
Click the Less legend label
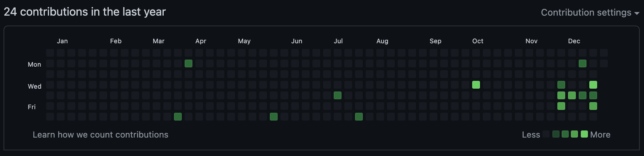pos(531,135)
